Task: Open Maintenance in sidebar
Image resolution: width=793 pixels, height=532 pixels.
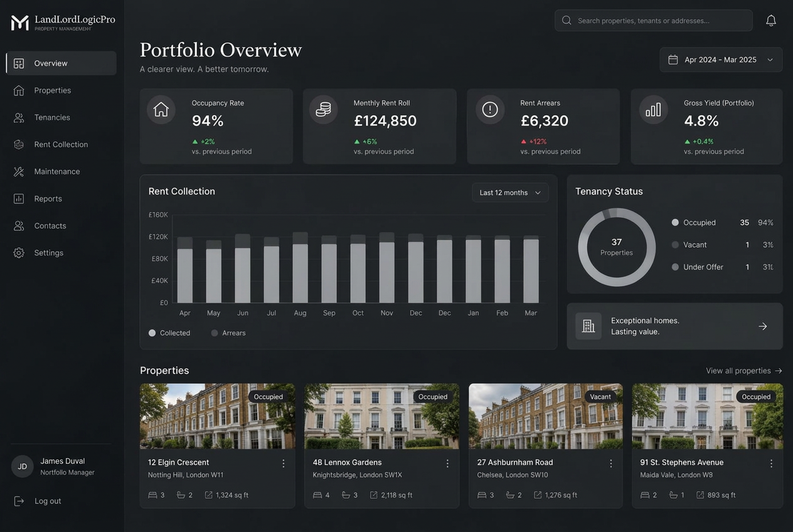Action: tap(61, 171)
